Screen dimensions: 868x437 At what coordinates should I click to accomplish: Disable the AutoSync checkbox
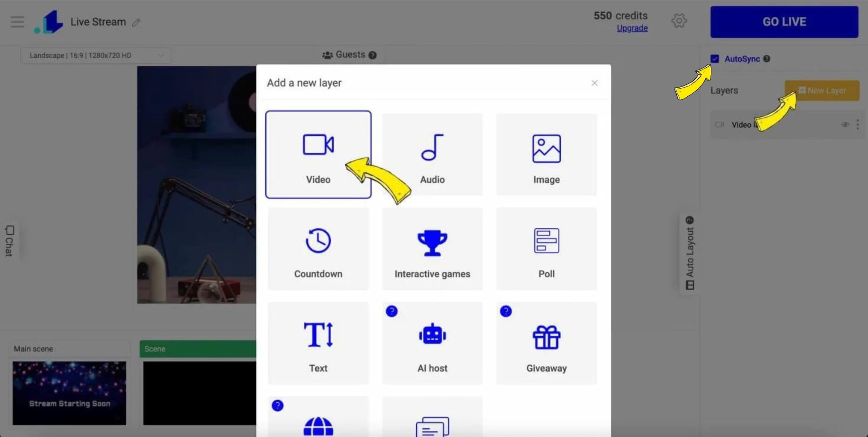point(714,58)
